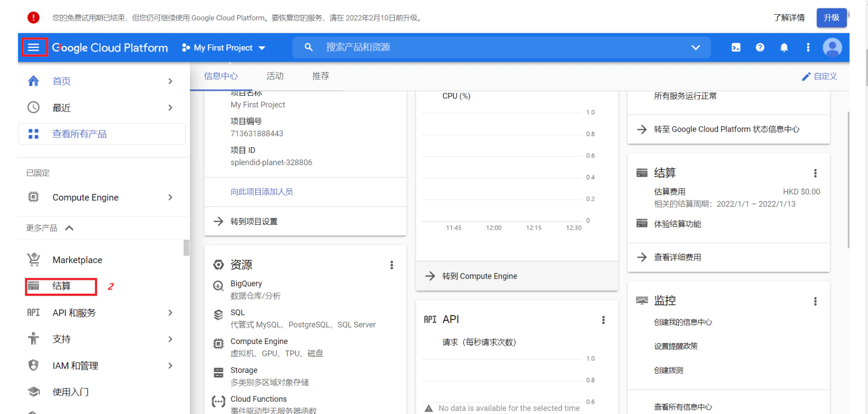The height and width of the screenshot is (414, 868).
Task: Open the hamburger navigation menu
Action: click(x=34, y=47)
